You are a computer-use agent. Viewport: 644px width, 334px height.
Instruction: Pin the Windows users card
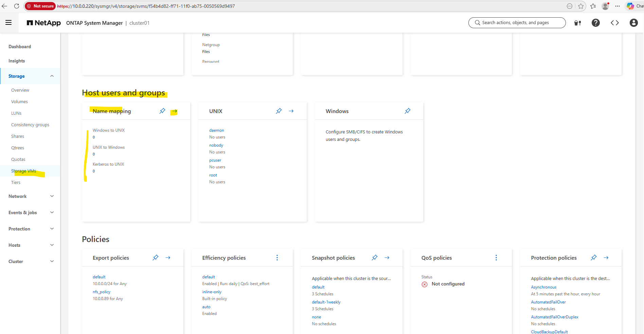pos(408,111)
